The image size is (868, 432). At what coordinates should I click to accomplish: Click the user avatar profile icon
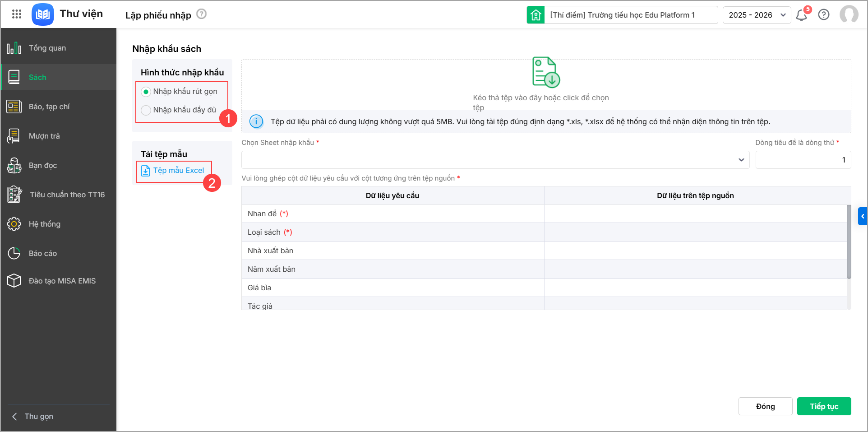tap(849, 14)
